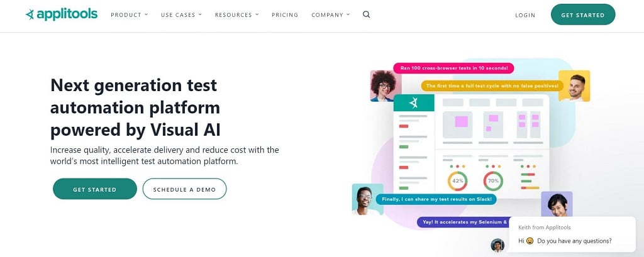Open the search magnifier icon

(x=367, y=14)
